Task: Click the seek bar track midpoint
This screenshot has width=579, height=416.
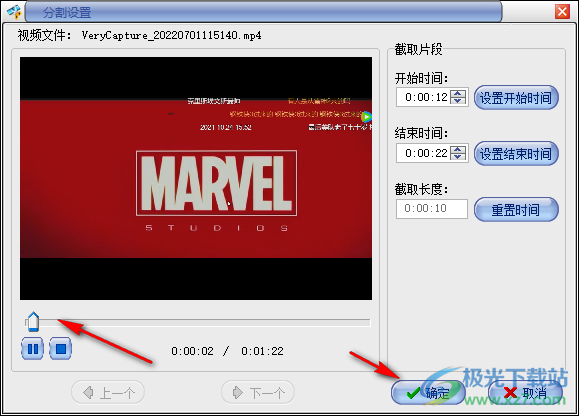Action: 198,322
